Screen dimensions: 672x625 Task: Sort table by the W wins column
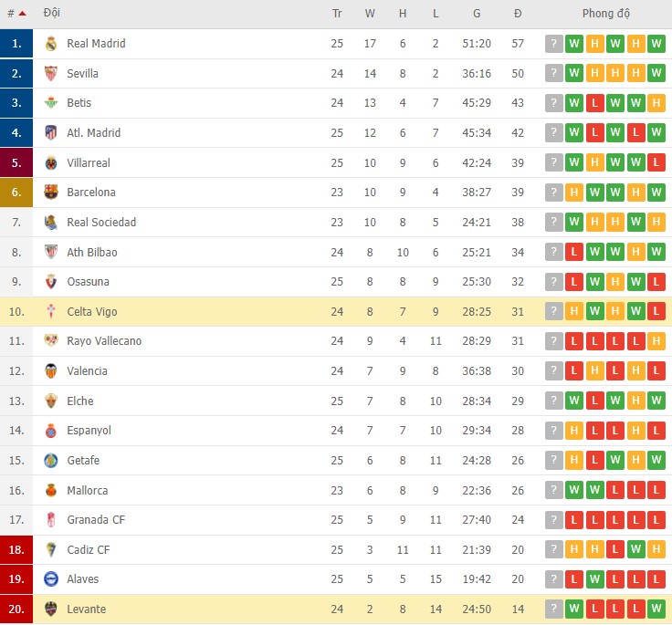pos(370,14)
